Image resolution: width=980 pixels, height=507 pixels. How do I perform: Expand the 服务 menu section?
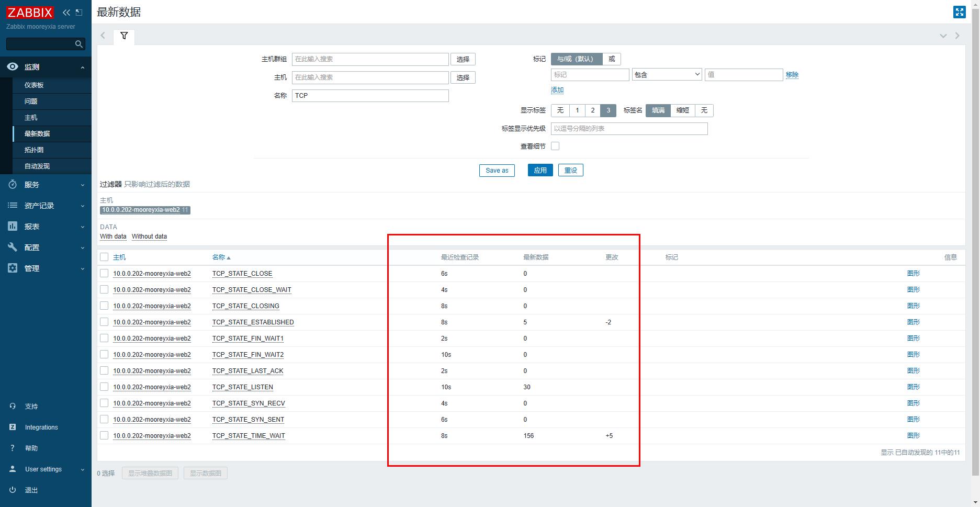point(83,185)
